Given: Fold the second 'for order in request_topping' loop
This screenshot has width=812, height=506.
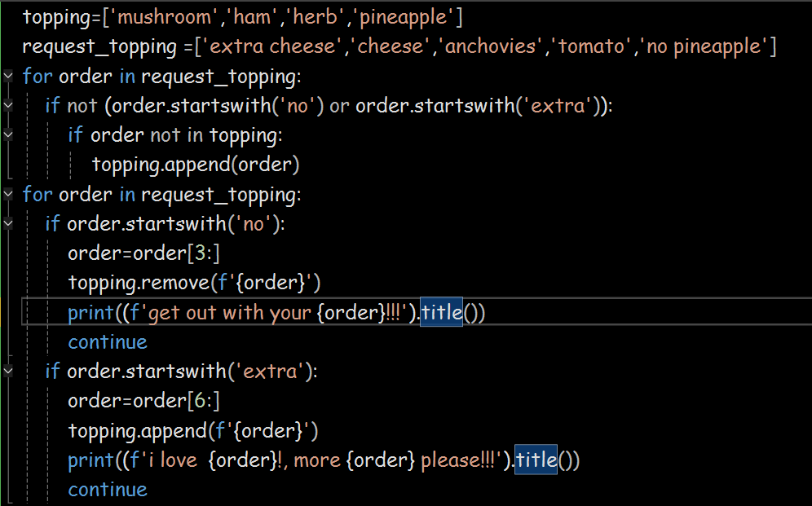Looking at the screenshot, I should 8,194.
